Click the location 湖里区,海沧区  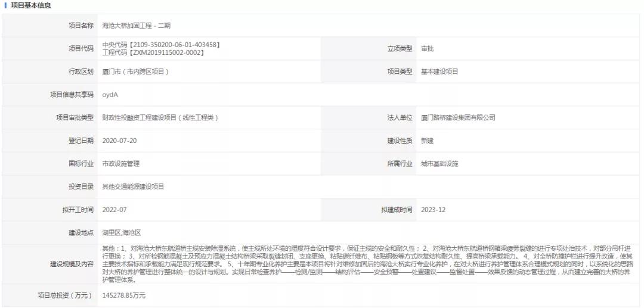(122, 232)
